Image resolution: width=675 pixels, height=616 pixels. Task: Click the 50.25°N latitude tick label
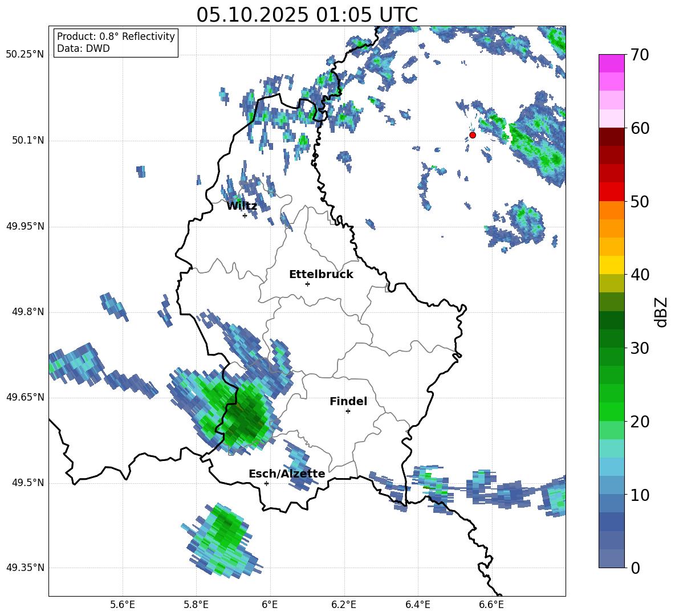coord(25,55)
